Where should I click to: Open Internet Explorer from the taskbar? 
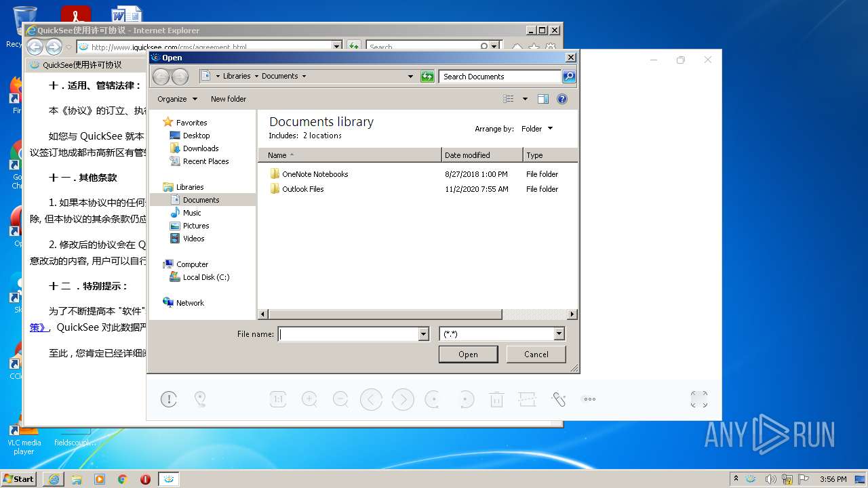tap(54, 479)
